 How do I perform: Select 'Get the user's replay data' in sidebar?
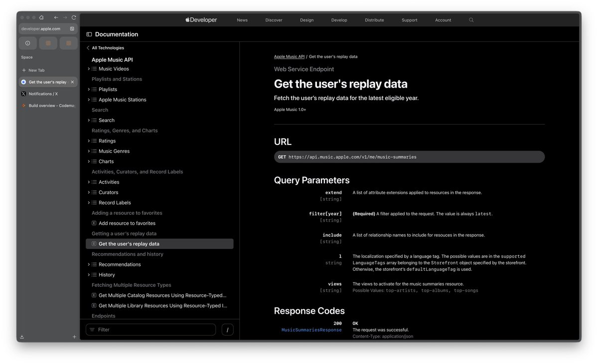[159, 244]
